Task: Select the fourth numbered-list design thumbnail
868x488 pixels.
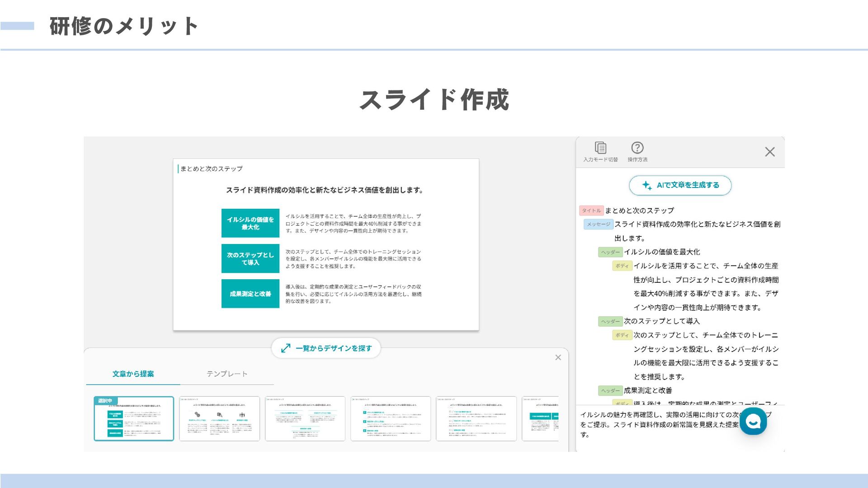Action: pyautogui.click(x=391, y=418)
